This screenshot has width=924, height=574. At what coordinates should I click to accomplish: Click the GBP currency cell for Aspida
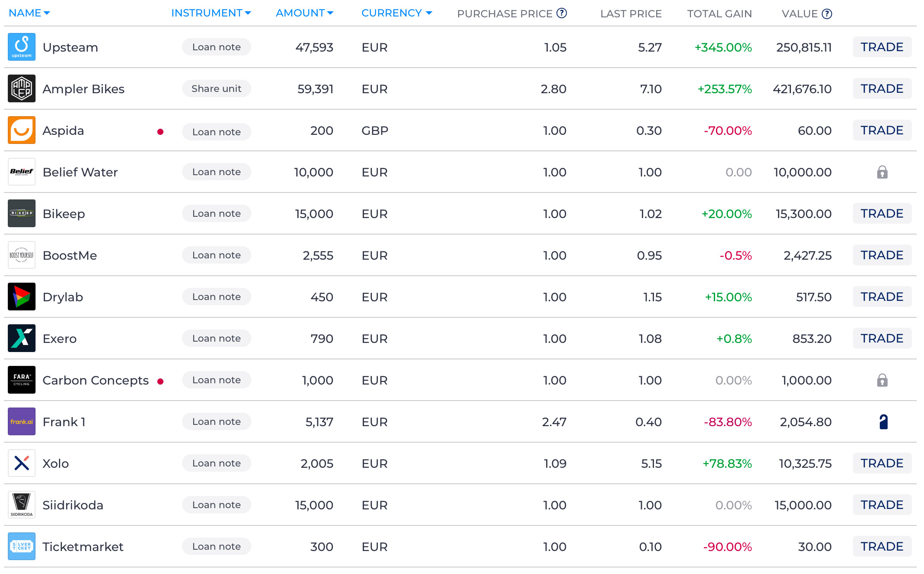point(375,130)
